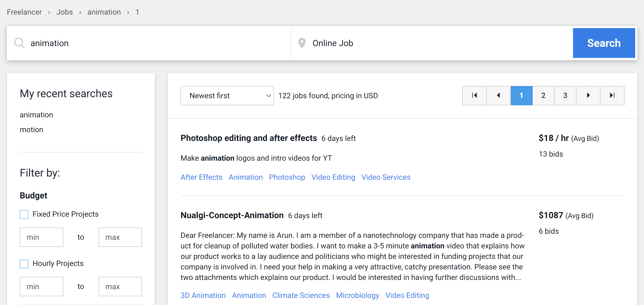Viewport: 644px width, 305px height.
Task: Enable Fixed Price Projects filter
Action: pos(24,214)
